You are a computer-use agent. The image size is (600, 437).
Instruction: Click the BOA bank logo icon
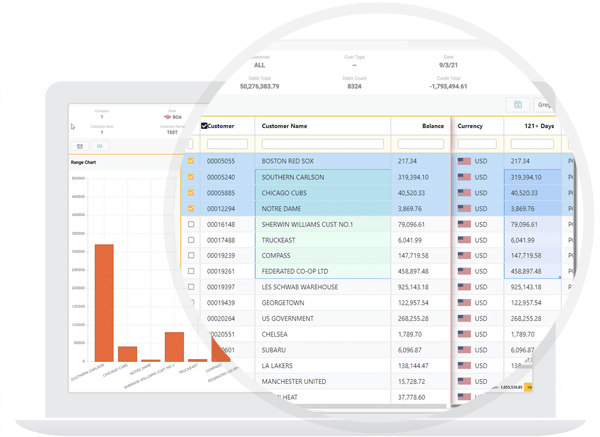point(168,117)
